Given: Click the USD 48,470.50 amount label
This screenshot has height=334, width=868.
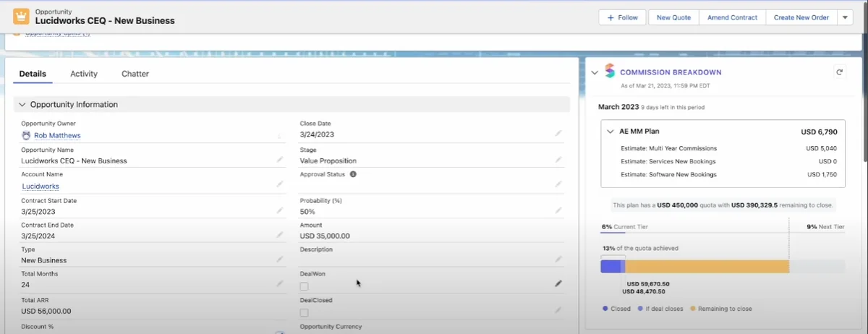Looking at the screenshot, I should tap(644, 292).
